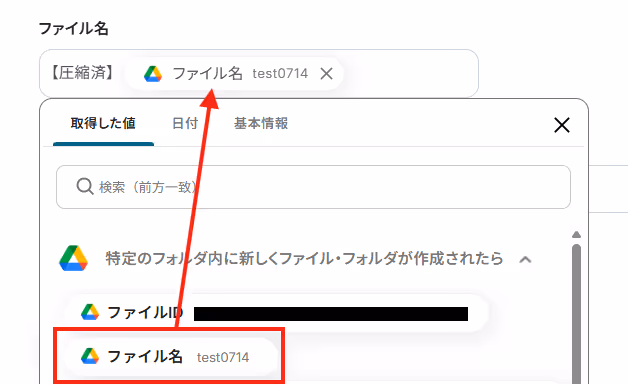
Task: Click the Drive icon beside ファイルID
Action: pyautogui.click(x=90, y=312)
